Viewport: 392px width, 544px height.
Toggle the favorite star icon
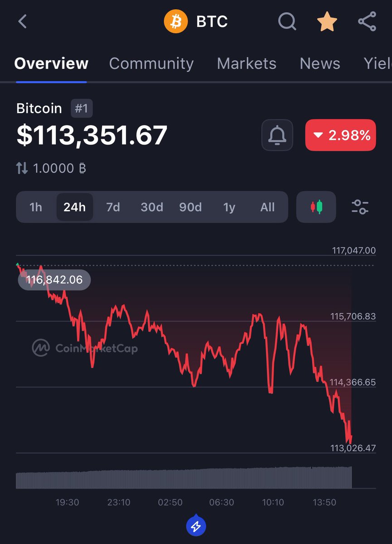coord(327,21)
